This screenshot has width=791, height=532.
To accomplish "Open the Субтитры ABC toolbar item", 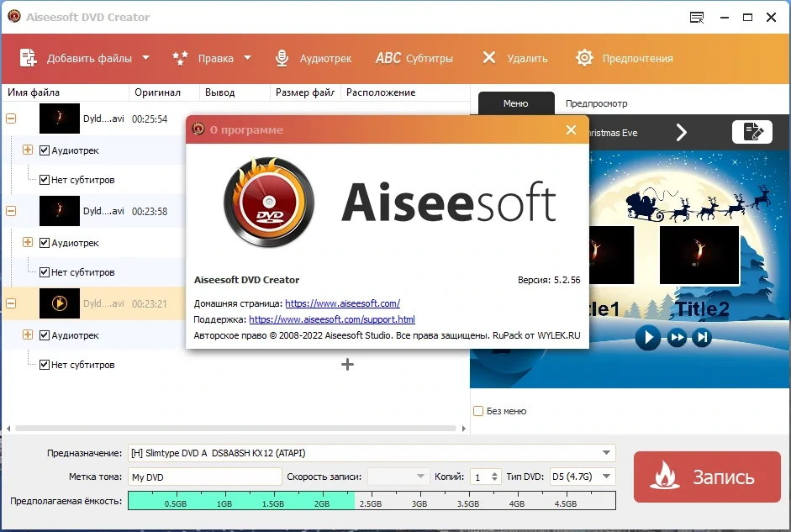I will [x=414, y=58].
